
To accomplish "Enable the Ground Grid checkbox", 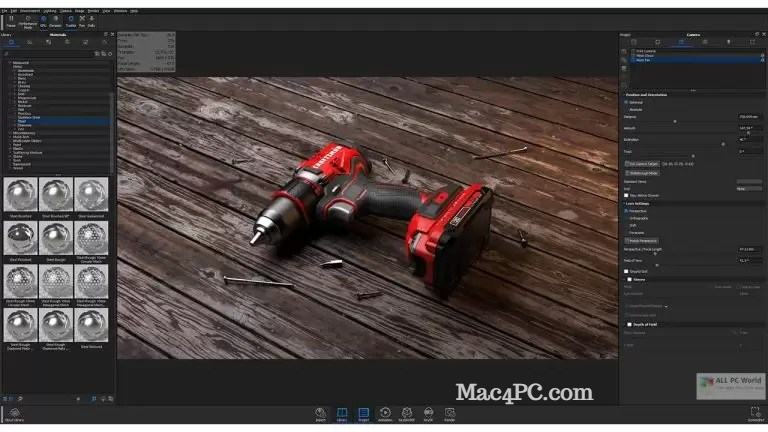I will point(626,271).
